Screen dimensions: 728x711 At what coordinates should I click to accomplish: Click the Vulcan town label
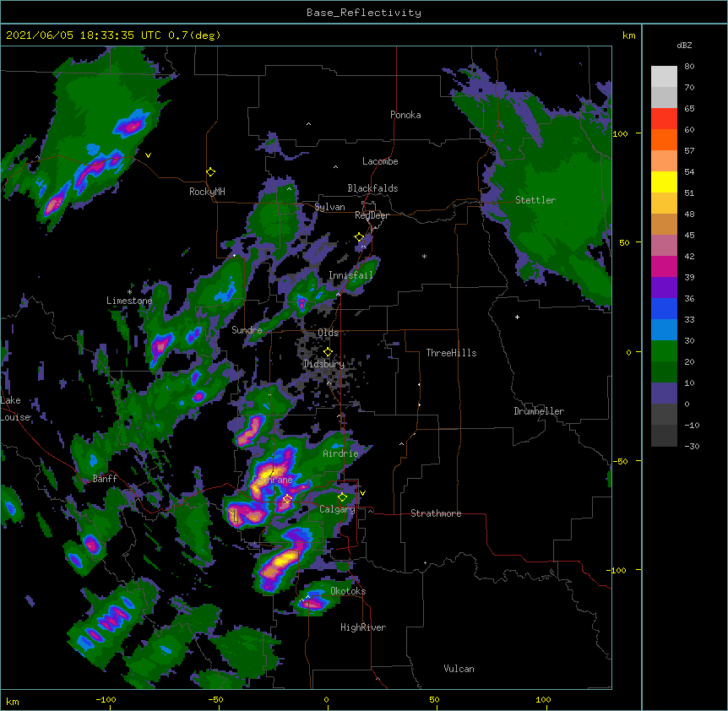point(459,669)
